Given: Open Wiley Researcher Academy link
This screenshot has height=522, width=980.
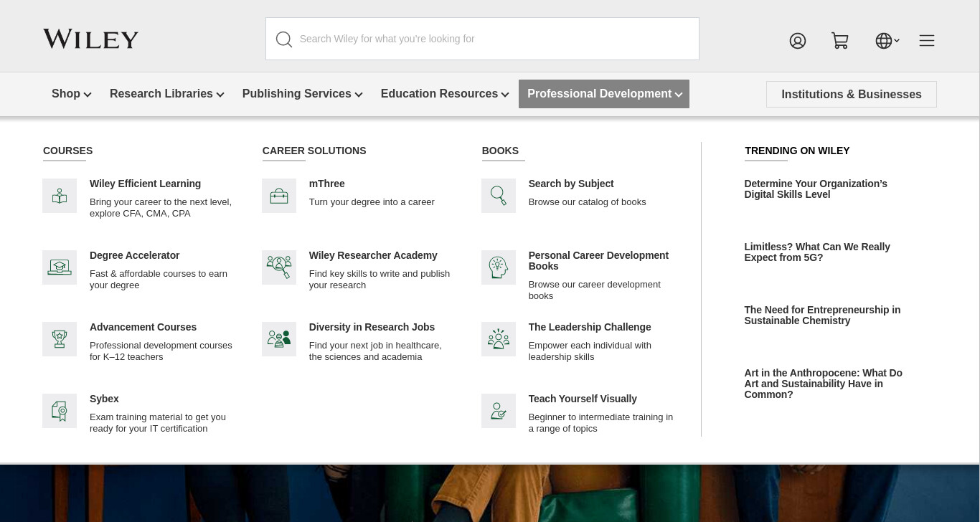Looking at the screenshot, I should click(373, 256).
